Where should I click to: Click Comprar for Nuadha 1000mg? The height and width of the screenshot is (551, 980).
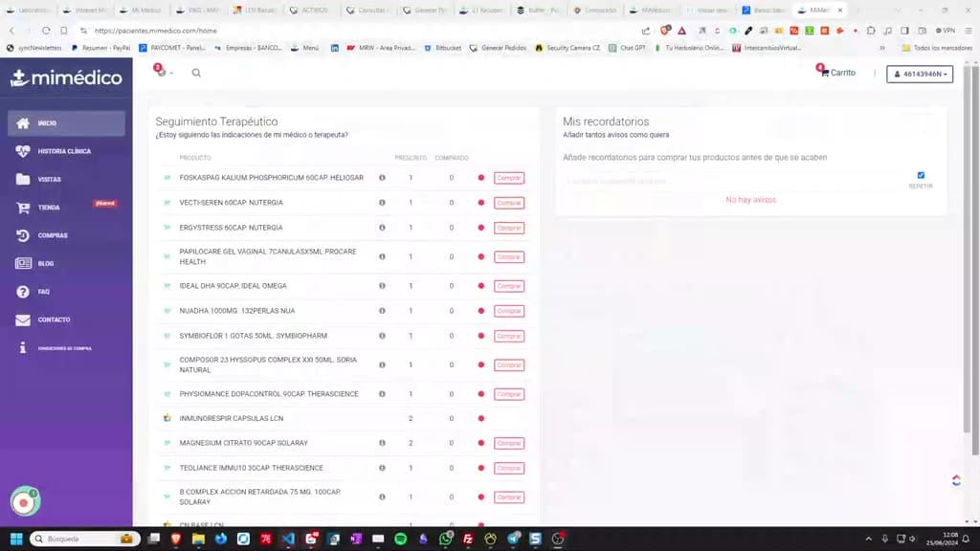(509, 311)
